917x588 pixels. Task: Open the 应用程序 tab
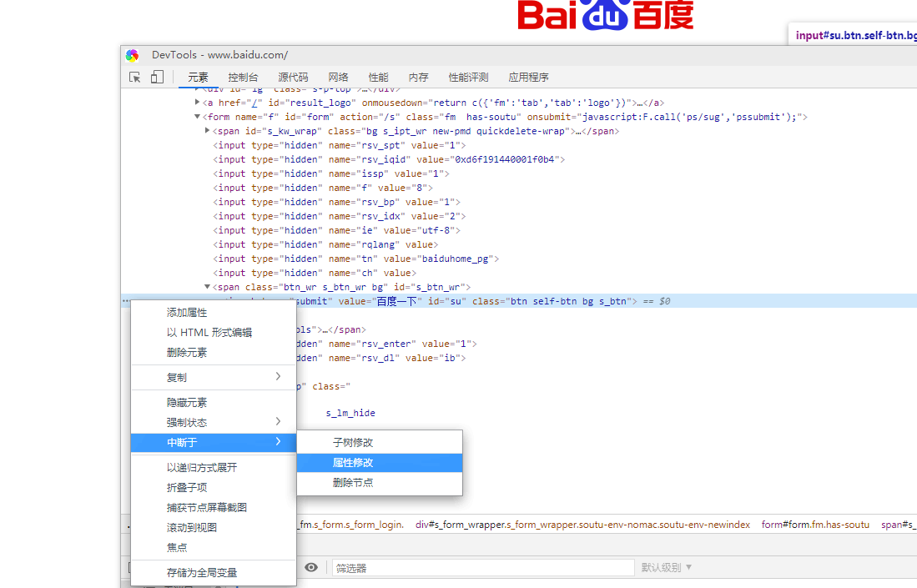click(528, 78)
